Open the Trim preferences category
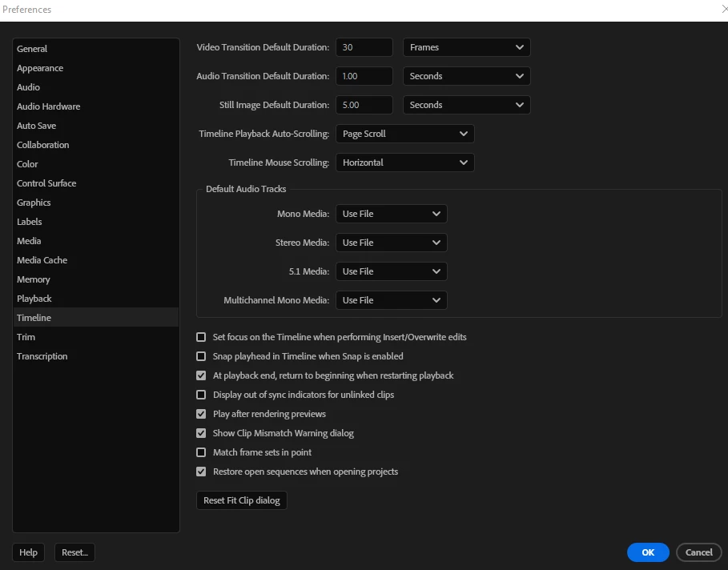 click(x=95, y=337)
